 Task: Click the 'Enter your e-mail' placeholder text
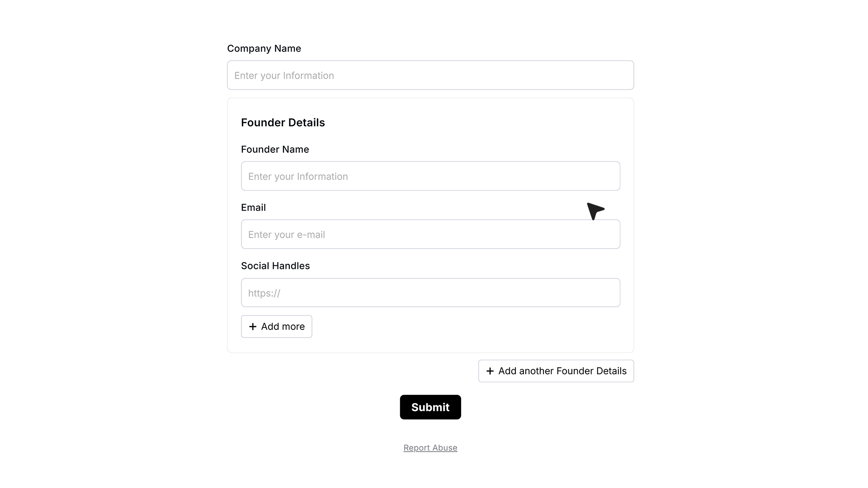pyautogui.click(x=287, y=235)
